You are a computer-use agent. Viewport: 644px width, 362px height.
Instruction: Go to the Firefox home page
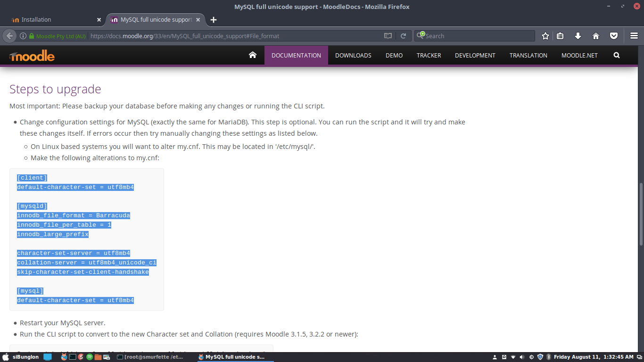click(596, 36)
